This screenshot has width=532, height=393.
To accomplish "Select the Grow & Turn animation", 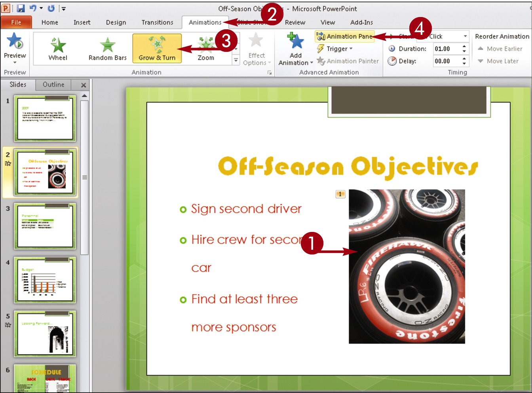I will [157, 49].
